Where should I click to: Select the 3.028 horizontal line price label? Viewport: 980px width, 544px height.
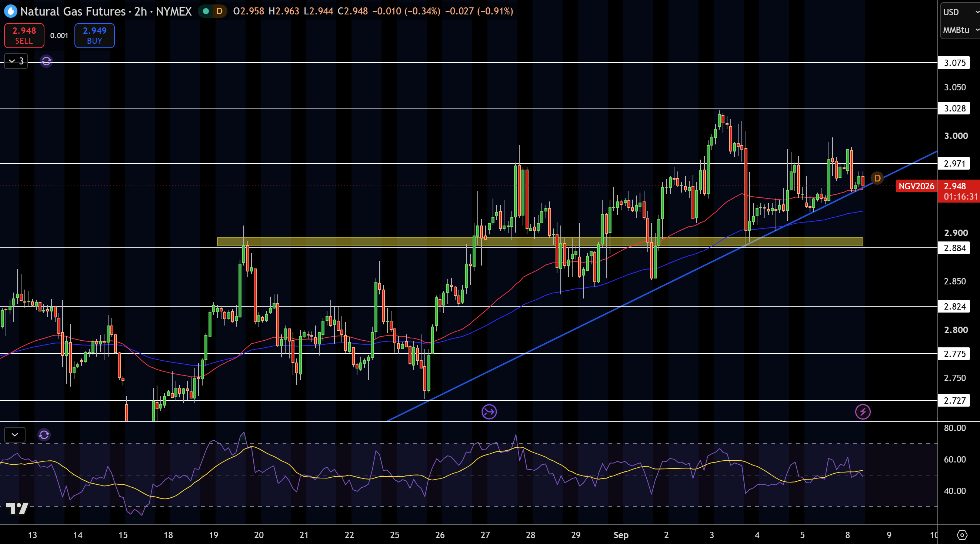954,109
